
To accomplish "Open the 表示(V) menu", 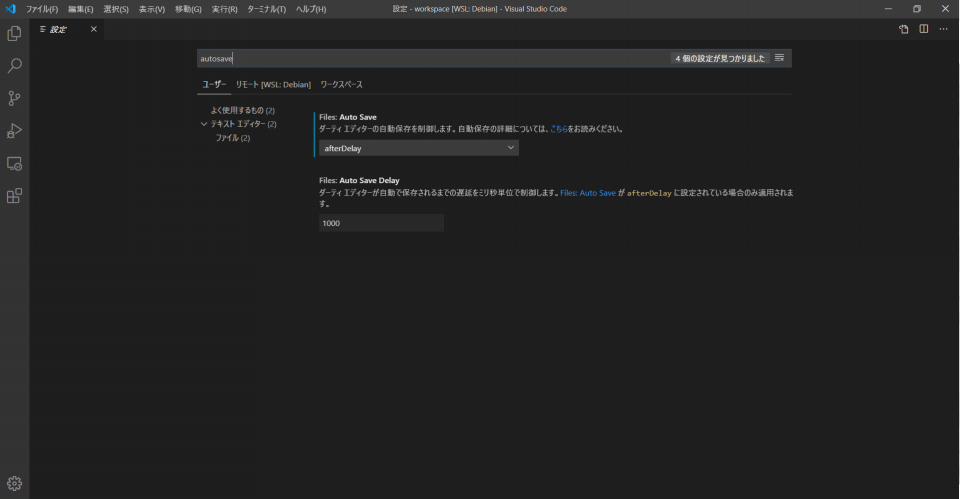I will click(x=152, y=9).
